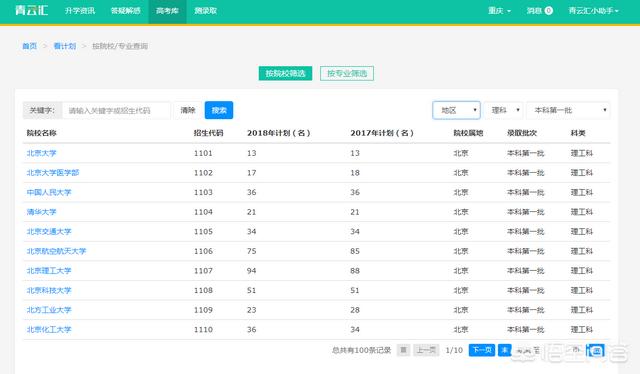Screen dimensions: 640x374
Task: Open the 升学资讯 menu item
Action: click(80, 11)
